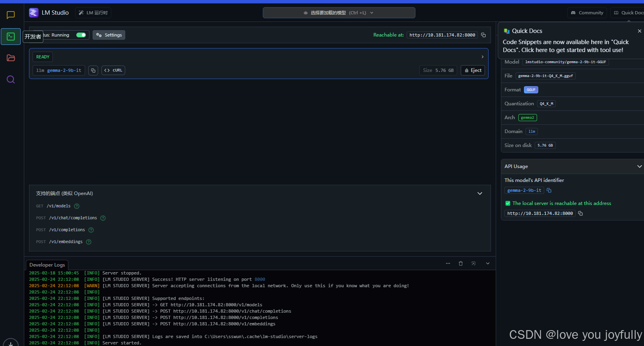Open the Chat section in sidebar
The width and height of the screenshot is (644, 346).
click(x=11, y=15)
